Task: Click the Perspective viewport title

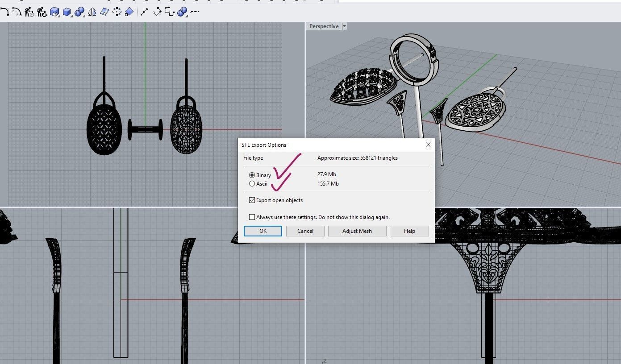Action: 324,26
